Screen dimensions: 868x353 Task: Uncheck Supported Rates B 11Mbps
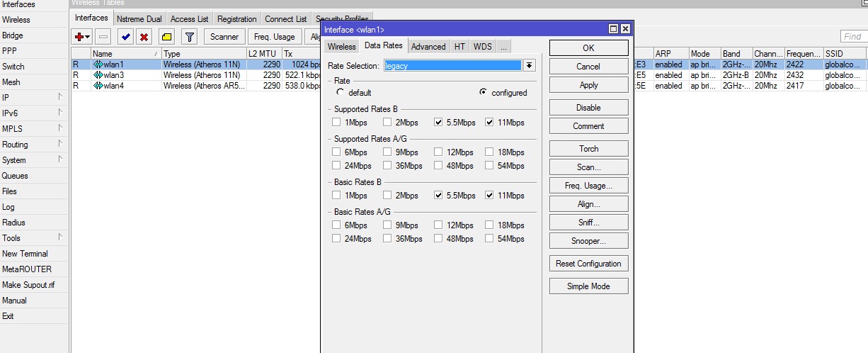[x=489, y=123]
